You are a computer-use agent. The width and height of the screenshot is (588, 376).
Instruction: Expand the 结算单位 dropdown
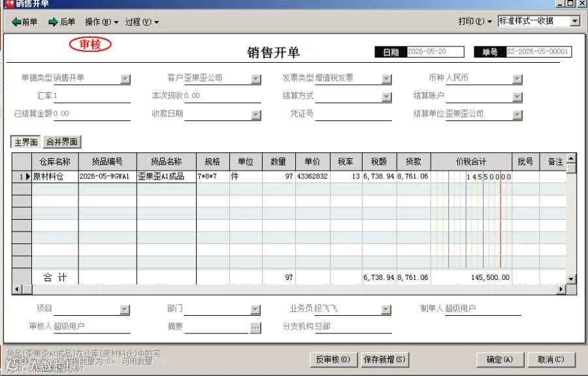pyautogui.click(x=517, y=114)
